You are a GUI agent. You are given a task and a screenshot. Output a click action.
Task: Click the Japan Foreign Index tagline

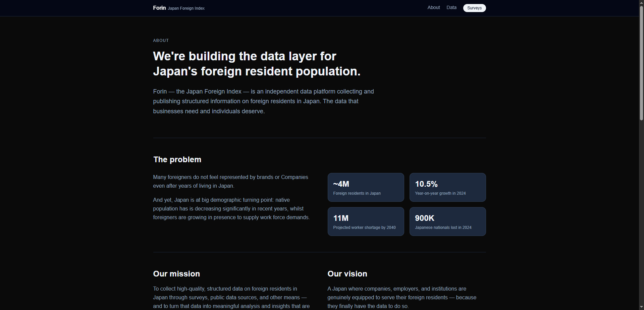click(x=186, y=8)
